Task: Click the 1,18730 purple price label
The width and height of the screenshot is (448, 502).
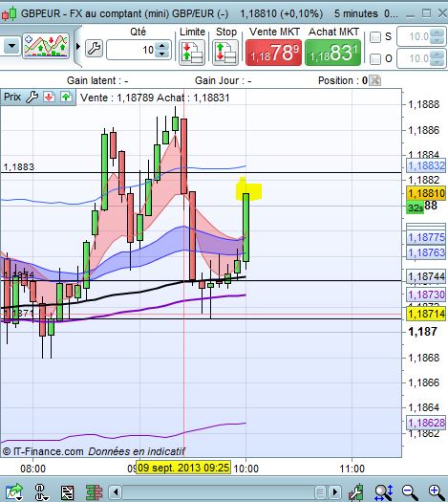Action: coord(426,295)
